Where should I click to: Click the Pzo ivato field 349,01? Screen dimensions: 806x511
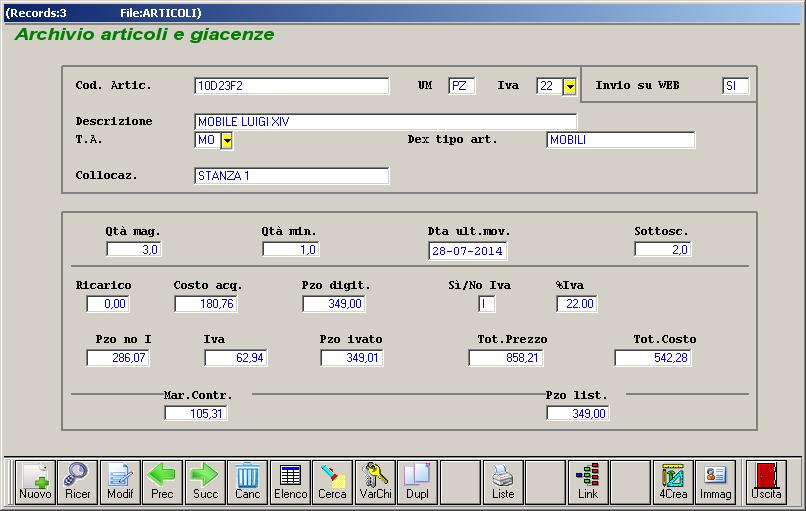click(x=352, y=358)
